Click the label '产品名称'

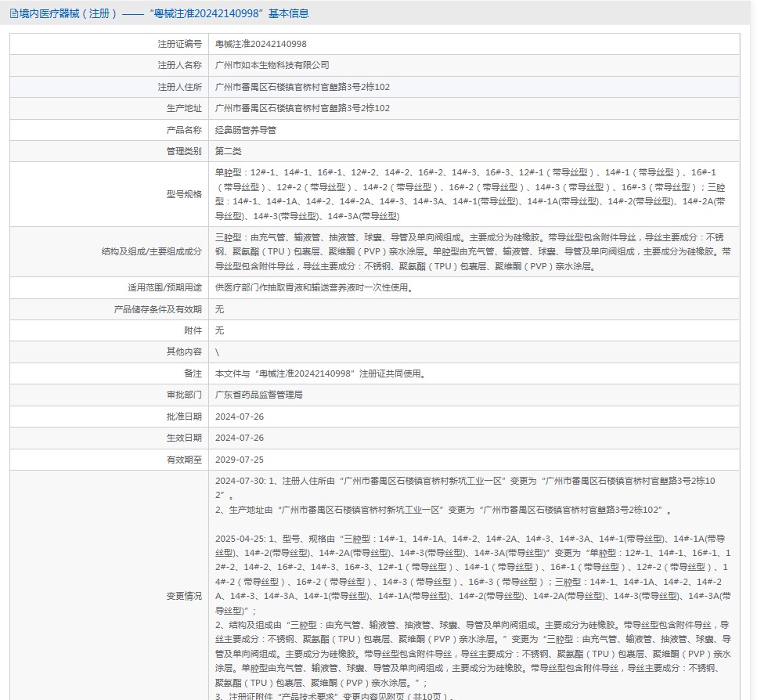click(x=184, y=130)
